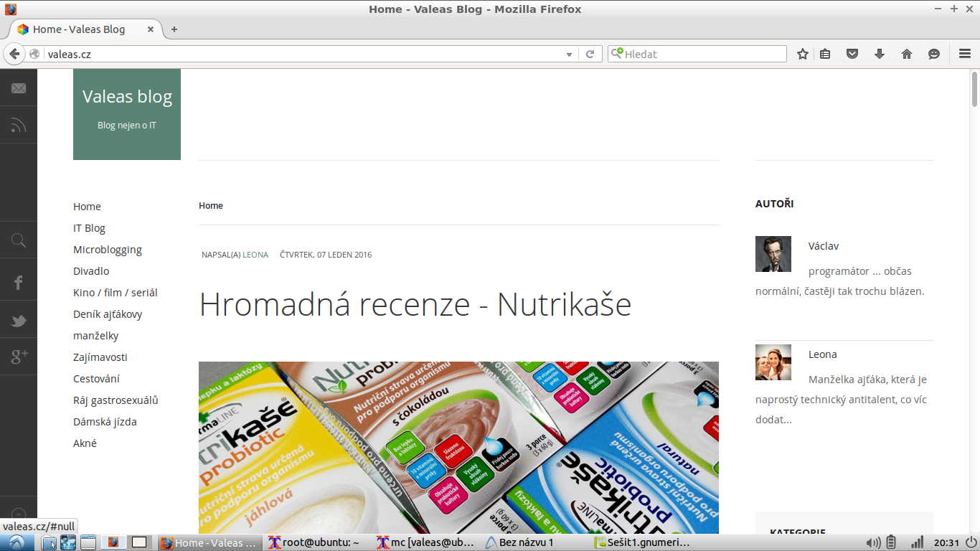
Task: Open the volume icon in system tray
Action: (x=873, y=542)
